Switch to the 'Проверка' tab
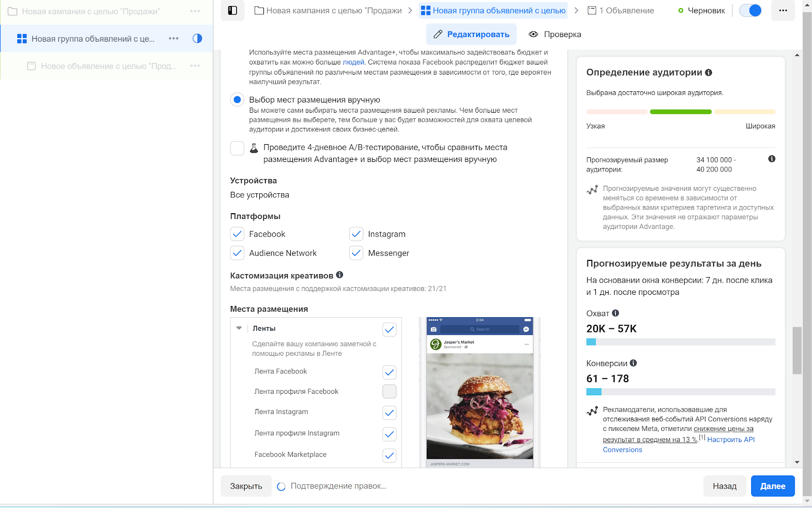The width and height of the screenshot is (812, 508). click(x=555, y=34)
